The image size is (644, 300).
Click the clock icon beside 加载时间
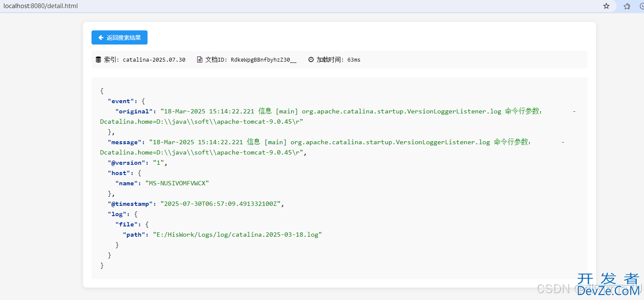pos(311,59)
